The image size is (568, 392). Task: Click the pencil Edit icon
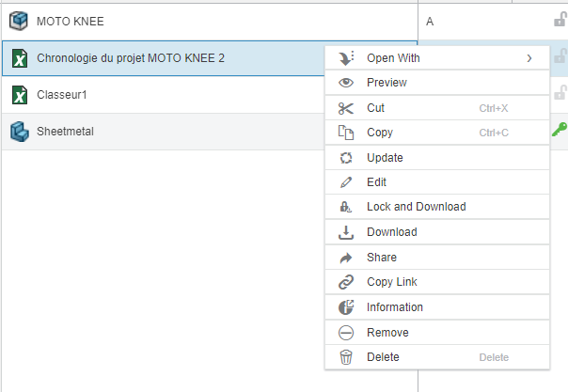pos(346,182)
